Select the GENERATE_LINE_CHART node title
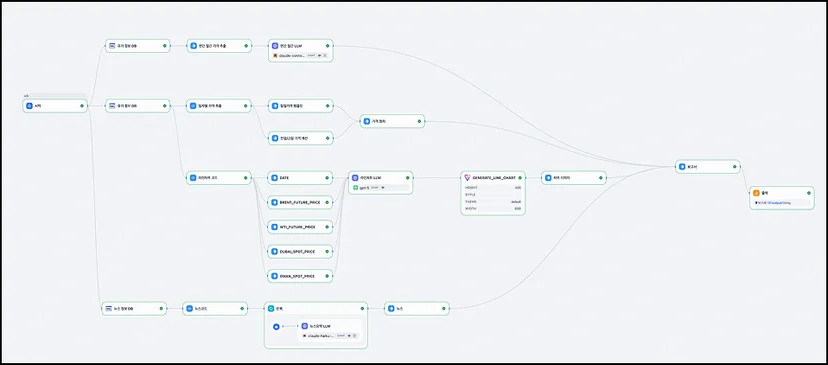 [x=493, y=178]
